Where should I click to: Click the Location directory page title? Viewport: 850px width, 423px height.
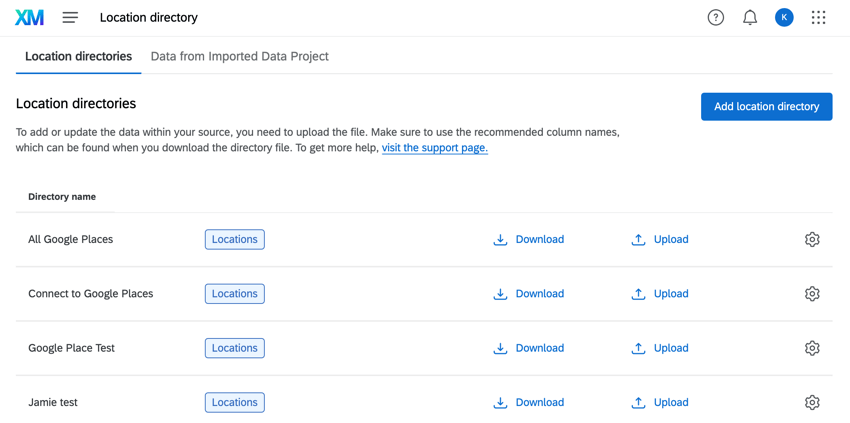(x=149, y=18)
